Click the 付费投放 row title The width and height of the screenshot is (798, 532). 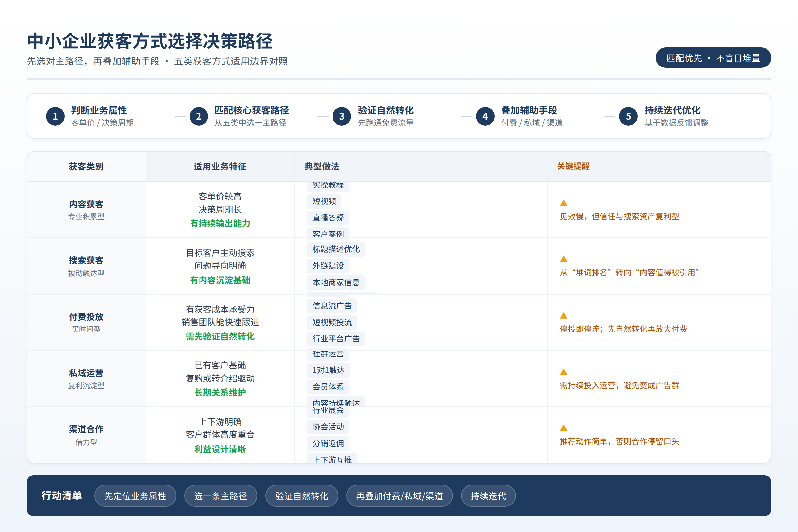86,317
